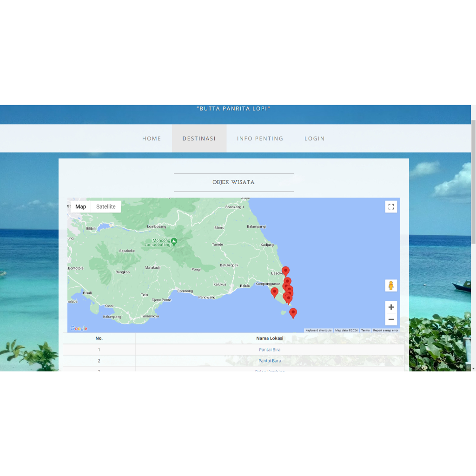Screen dimensions: 476x476
Task: Zoom out using the minus icon
Action: tap(391, 319)
